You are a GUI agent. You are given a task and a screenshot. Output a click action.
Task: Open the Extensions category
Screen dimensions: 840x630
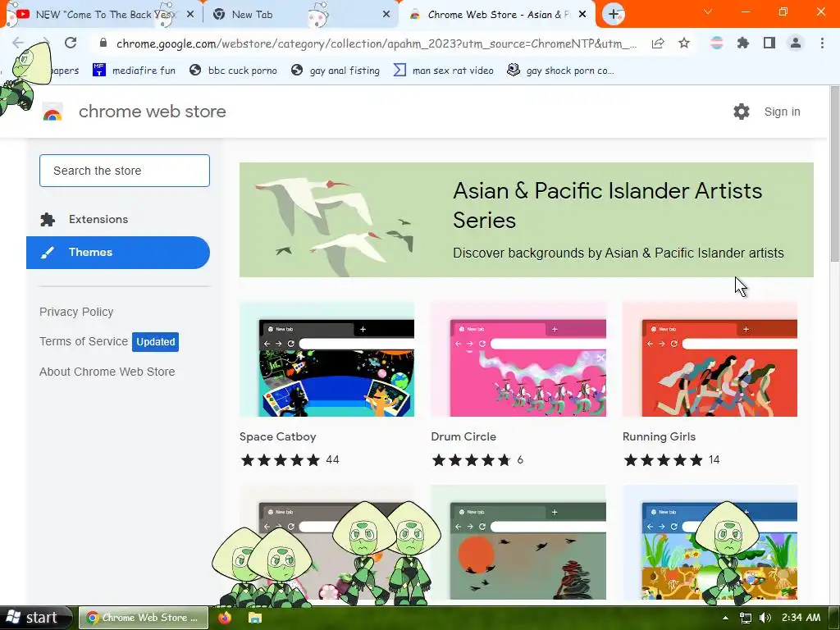click(x=118, y=219)
